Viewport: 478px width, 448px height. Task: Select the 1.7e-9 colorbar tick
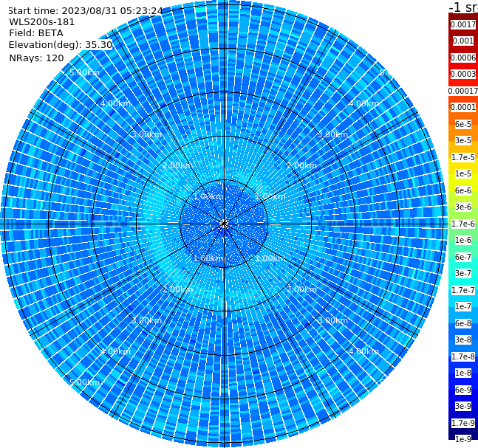(463, 423)
